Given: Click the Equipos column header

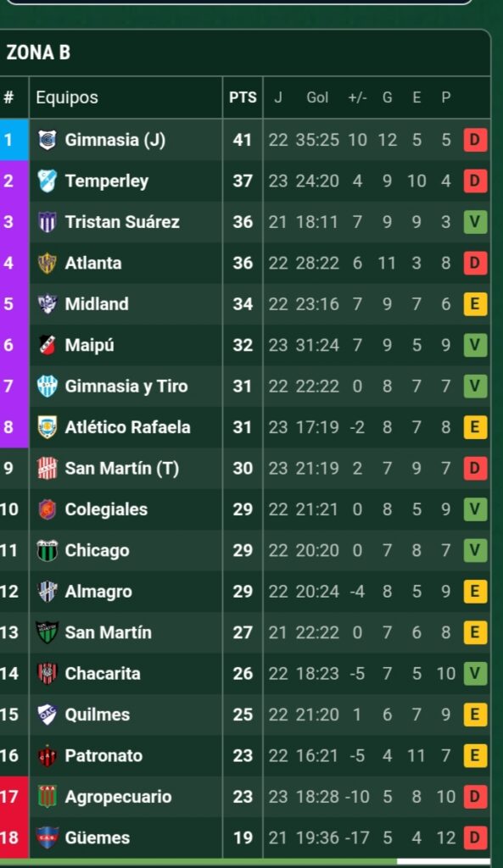Looking at the screenshot, I should (x=67, y=97).
